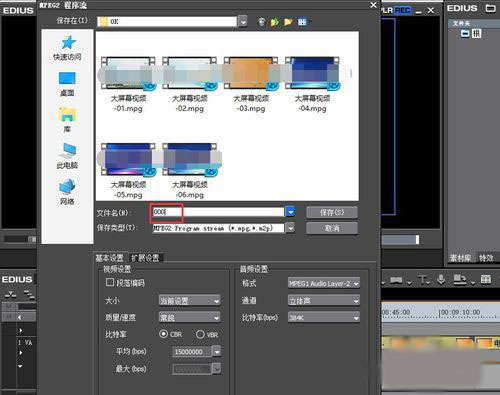The width and height of the screenshot is (500, 395).
Task: Open the Network (网络) icon
Action: pos(67,187)
